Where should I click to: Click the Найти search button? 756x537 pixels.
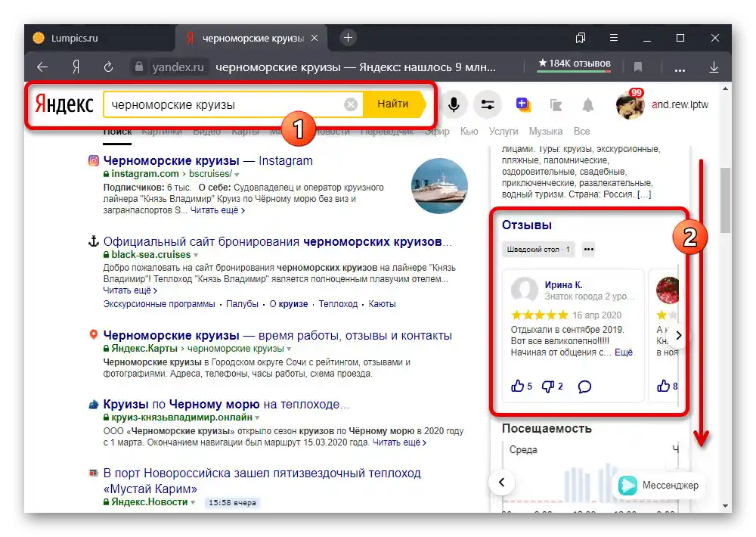[x=393, y=104]
